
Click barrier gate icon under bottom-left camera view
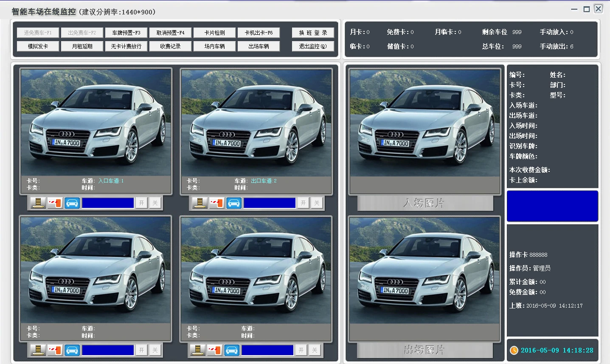(55, 350)
